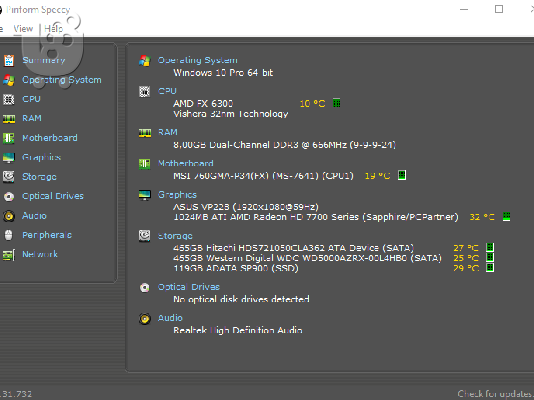Click the chip icon beside the CPU heading
This screenshot has height=400, width=534.
click(145, 91)
